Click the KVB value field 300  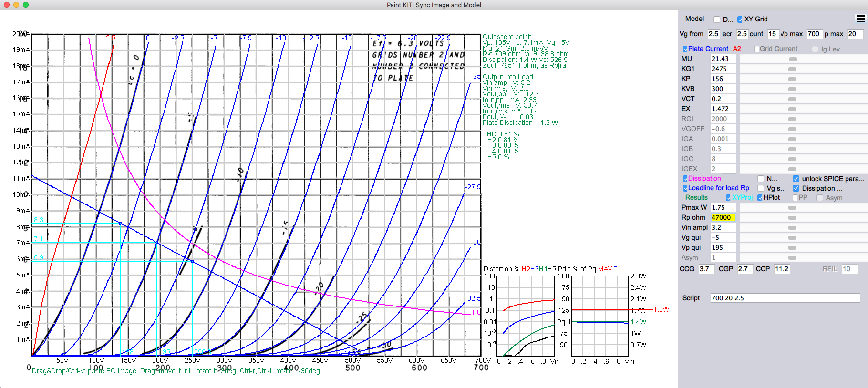click(723, 89)
